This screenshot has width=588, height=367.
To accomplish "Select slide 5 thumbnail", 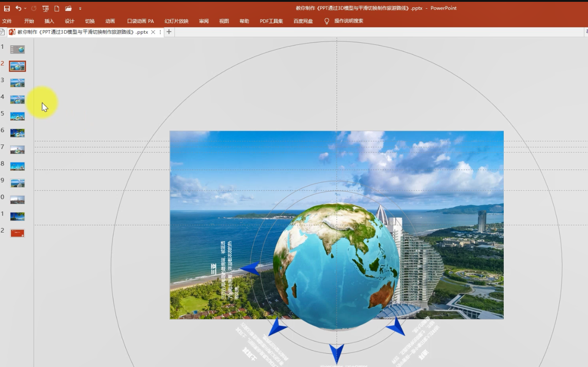I will (17, 116).
